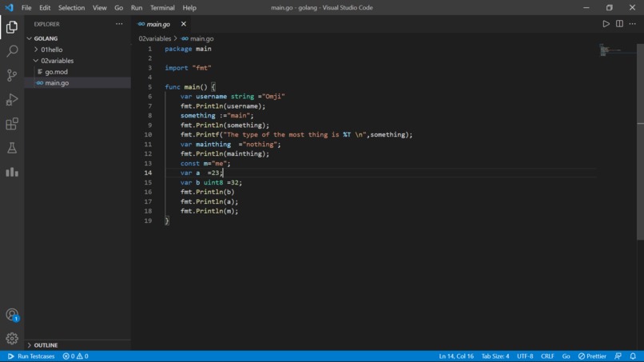Open the Manage gear icon
The image size is (644, 362).
point(12,338)
